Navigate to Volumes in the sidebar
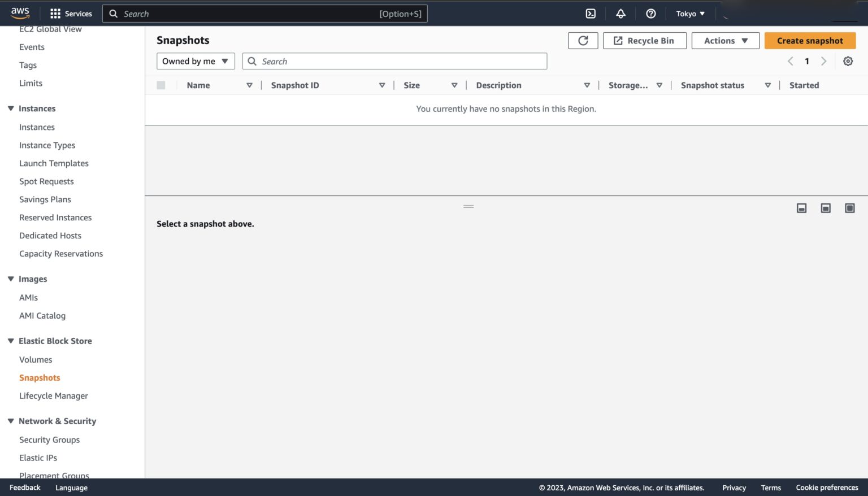The height and width of the screenshot is (496, 868). (36, 359)
